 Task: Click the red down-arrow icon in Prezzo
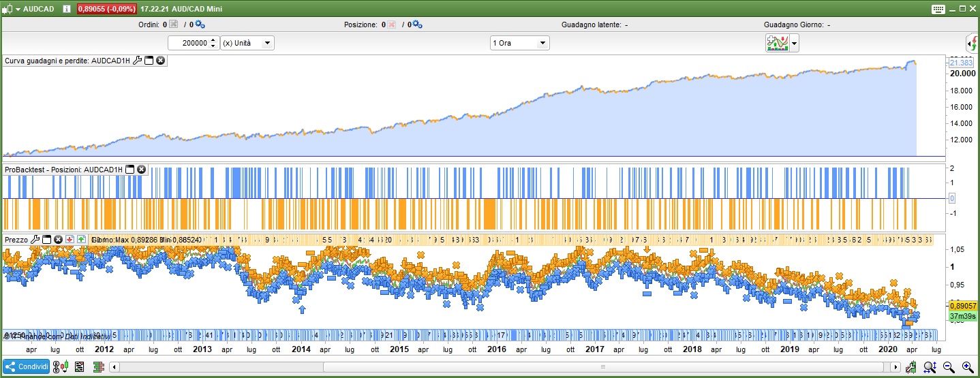(x=70, y=240)
